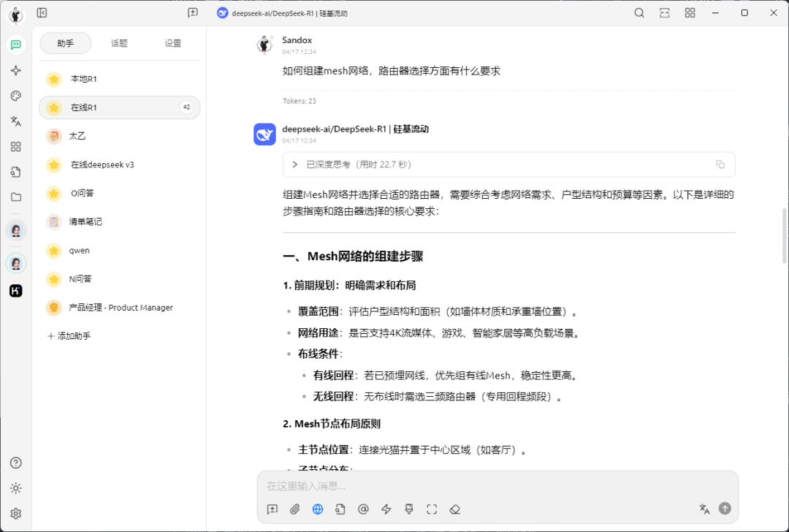
Task: Expand input box with fullscreen icon
Action: point(432,509)
